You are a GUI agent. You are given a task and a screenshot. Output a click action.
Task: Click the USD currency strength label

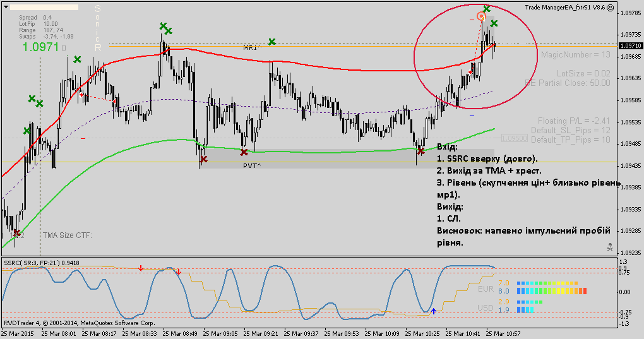(x=486, y=308)
